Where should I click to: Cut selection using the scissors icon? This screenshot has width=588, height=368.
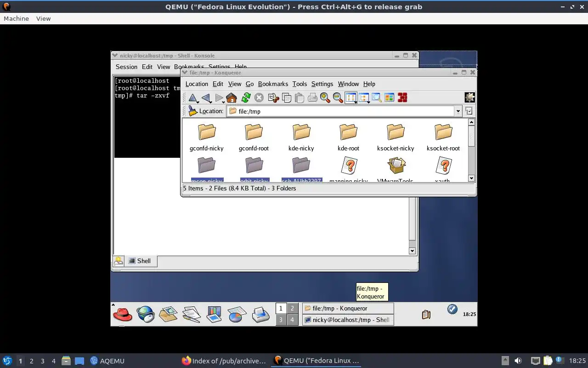273,98
